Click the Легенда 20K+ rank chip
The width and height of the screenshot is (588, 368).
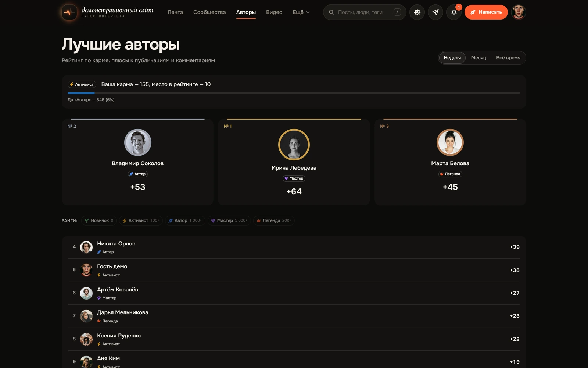click(x=274, y=220)
